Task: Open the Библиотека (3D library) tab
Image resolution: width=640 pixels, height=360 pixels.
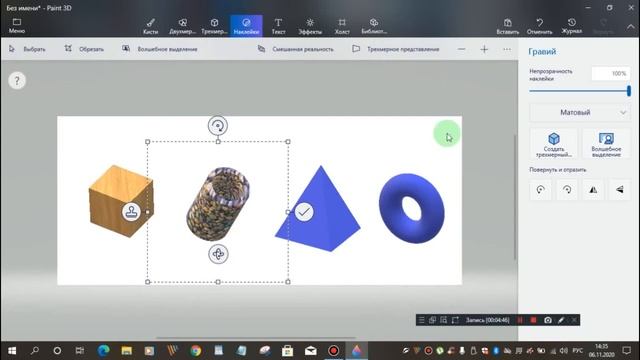Action: point(374,27)
